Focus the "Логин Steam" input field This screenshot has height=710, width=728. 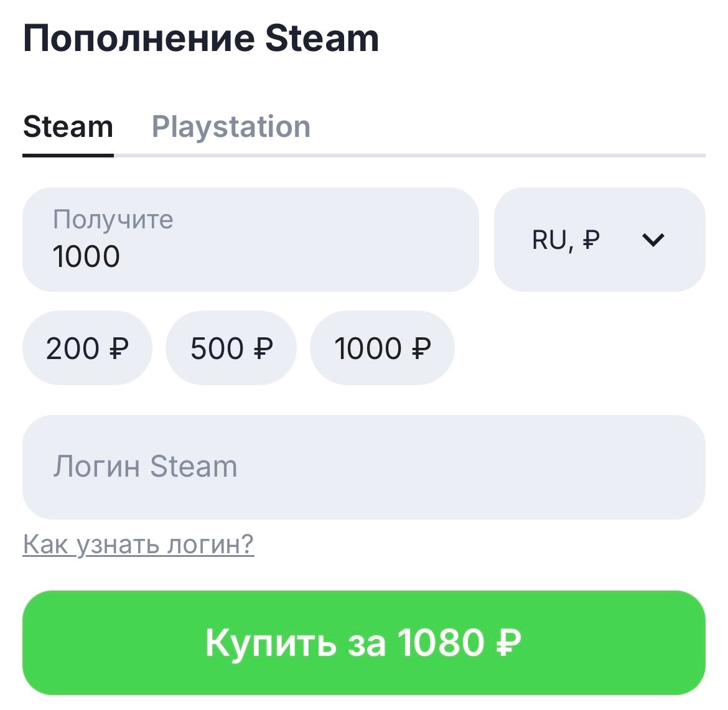(363, 467)
